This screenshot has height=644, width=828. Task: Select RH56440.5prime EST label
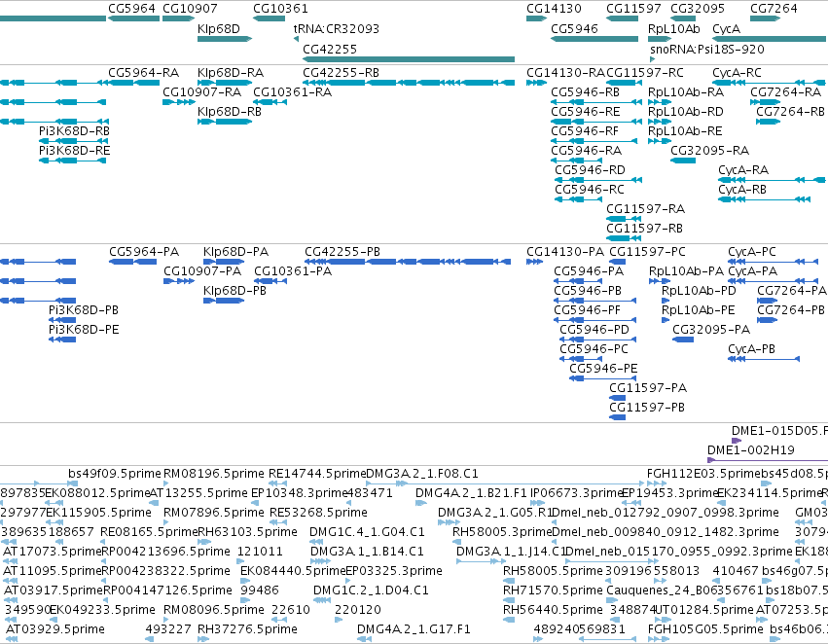tap(553, 610)
